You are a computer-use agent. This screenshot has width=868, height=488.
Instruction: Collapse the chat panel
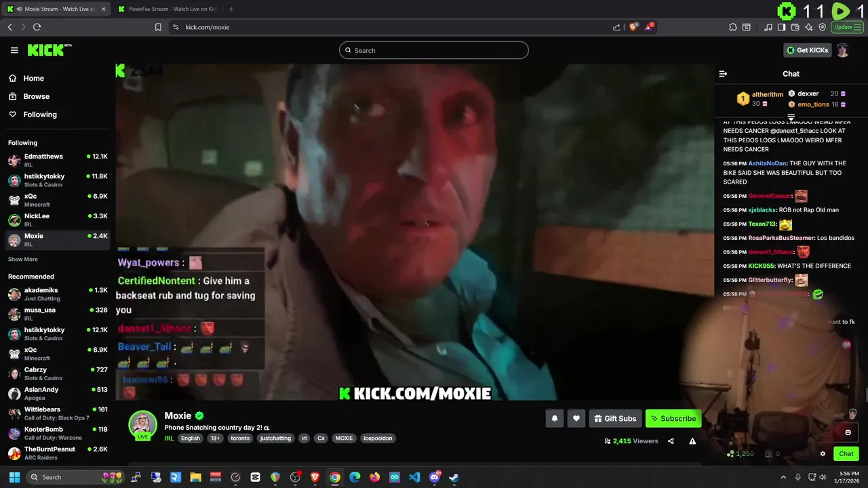(x=723, y=74)
